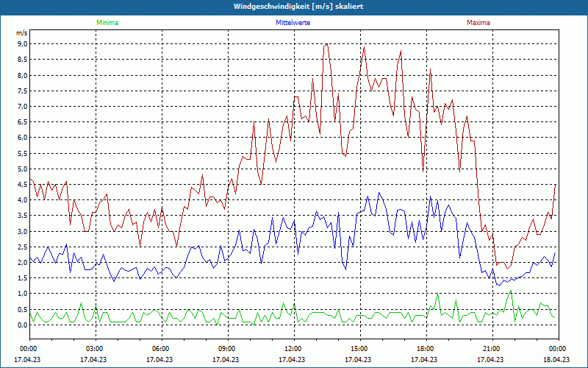588x368 pixels.
Task: Click the 09:00 time axis label
Action: click(228, 349)
